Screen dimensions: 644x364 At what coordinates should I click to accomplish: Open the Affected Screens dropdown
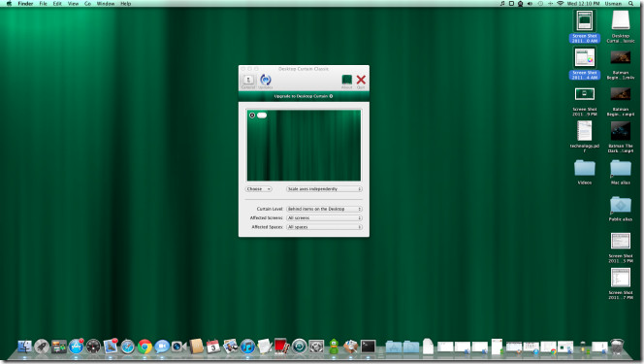pyautogui.click(x=324, y=217)
